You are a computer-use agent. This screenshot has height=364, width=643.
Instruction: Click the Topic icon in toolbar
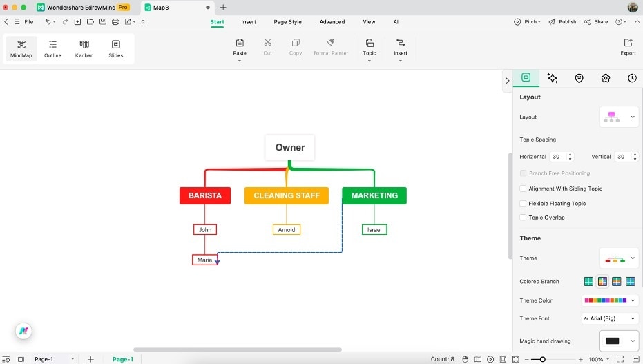369,43
